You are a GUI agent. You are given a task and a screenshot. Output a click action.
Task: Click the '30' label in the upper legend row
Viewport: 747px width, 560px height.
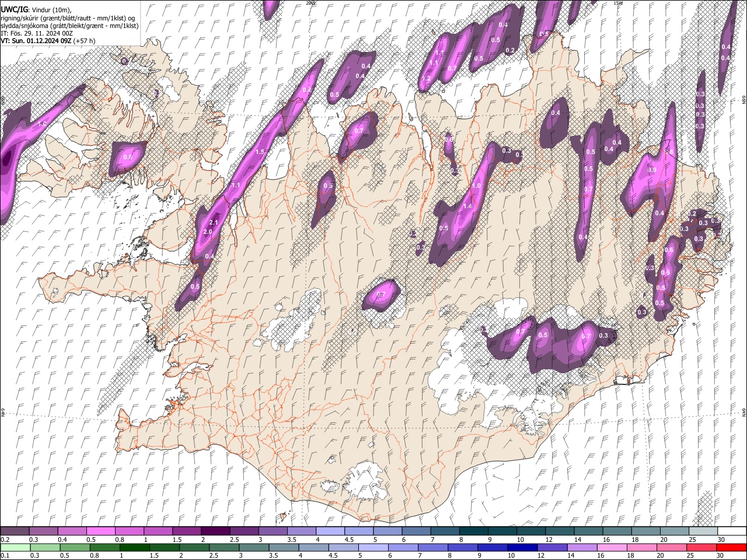point(721,540)
